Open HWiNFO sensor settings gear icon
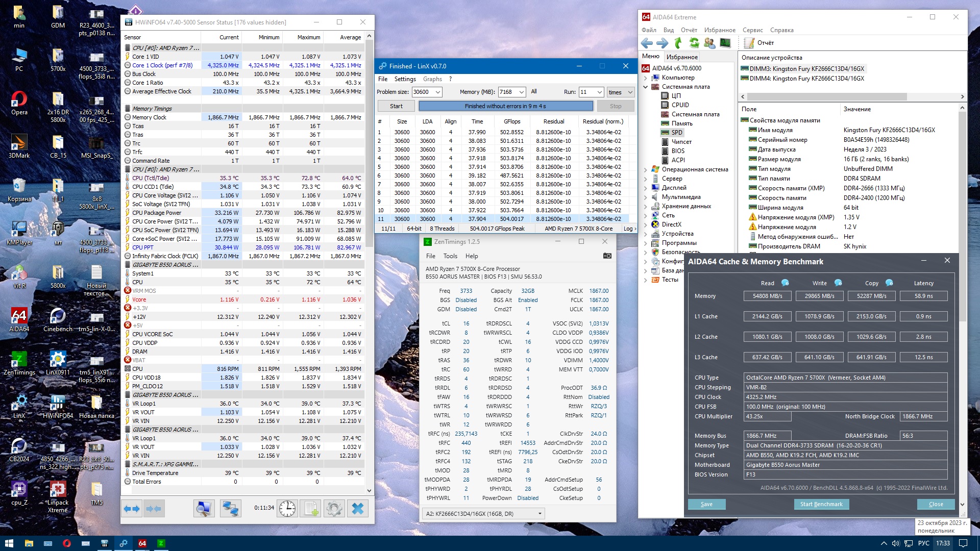 (x=334, y=509)
